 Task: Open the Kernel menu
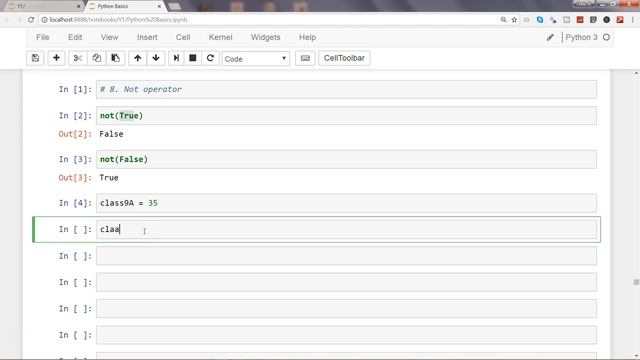point(220,37)
